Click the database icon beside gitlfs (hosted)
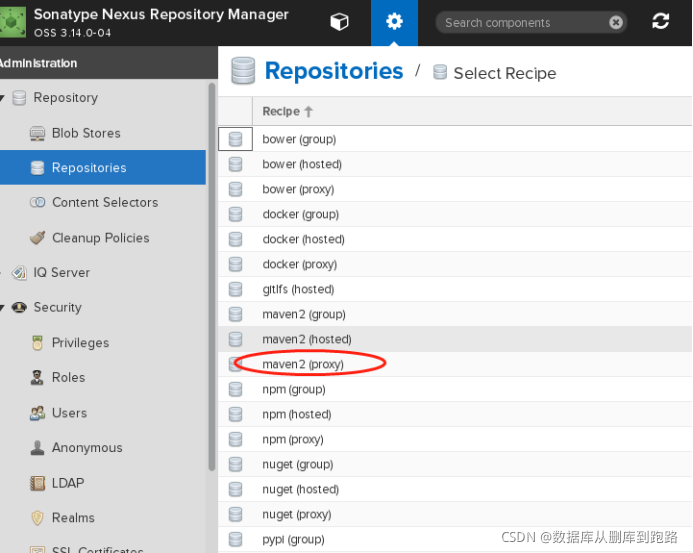The width and height of the screenshot is (693, 553). [236, 289]
